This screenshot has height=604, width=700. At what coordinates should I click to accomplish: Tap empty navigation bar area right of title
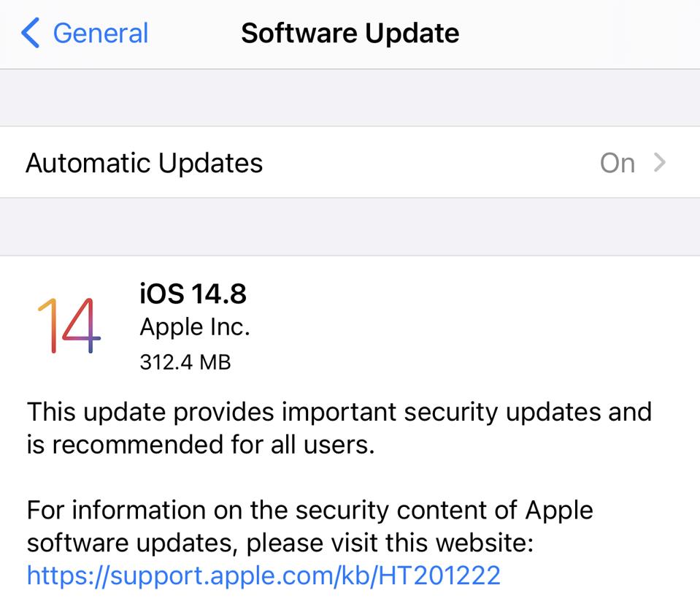tap(584, 34)
